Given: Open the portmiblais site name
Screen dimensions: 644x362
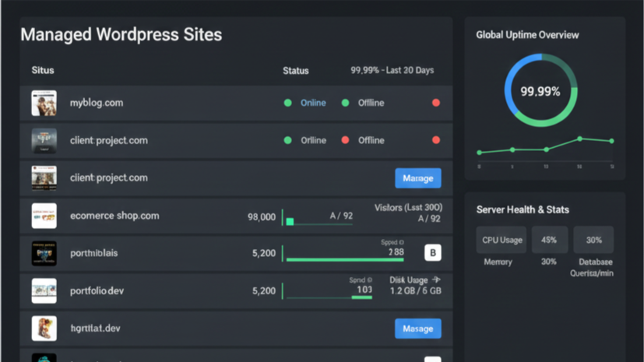Looking at the screenshot, I should (x=94, y=253).
